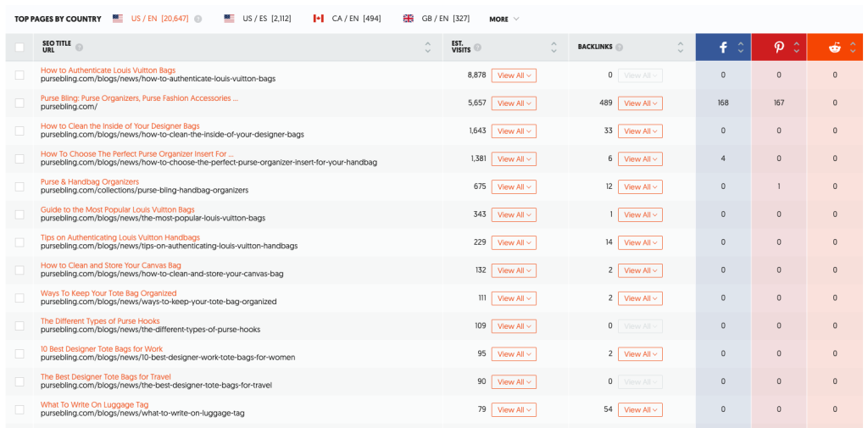The image size is (868, 428).
Task: Click the help icon next to SEO Title URL
Action: click(79, 47)
